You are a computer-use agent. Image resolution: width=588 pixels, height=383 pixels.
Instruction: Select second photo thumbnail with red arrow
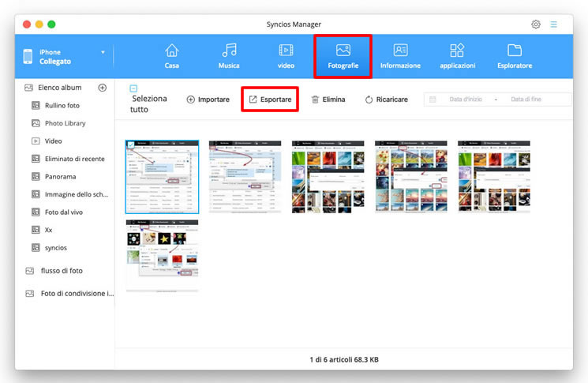point(245,177)
